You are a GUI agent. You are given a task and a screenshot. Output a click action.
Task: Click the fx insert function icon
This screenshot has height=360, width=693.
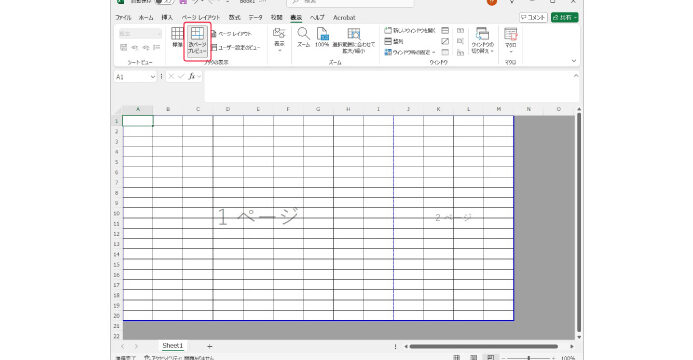click(192, 76)
